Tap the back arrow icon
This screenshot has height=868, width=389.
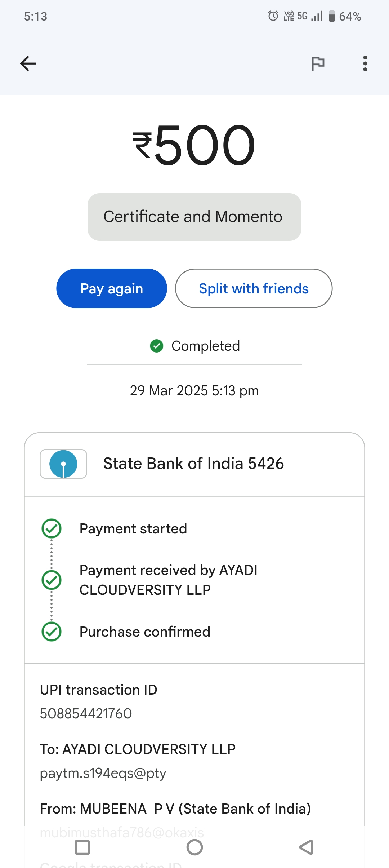coord(28,64)
